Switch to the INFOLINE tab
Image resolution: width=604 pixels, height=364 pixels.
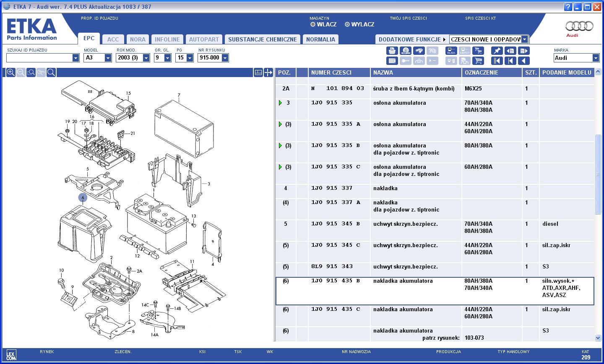click(167, 39)
